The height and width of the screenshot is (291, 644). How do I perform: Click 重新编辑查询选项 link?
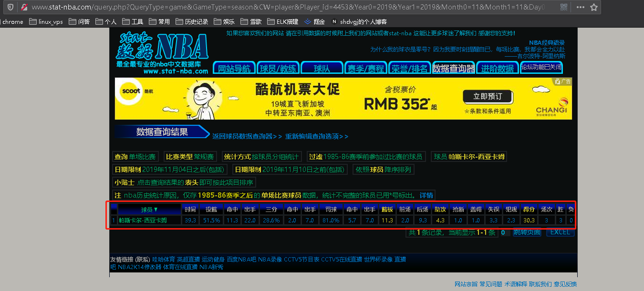point(316,136)
